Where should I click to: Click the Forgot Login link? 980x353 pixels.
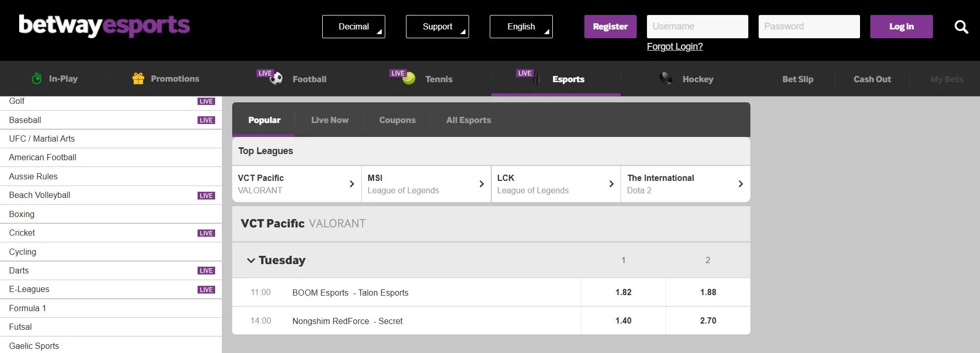[674, 47]
